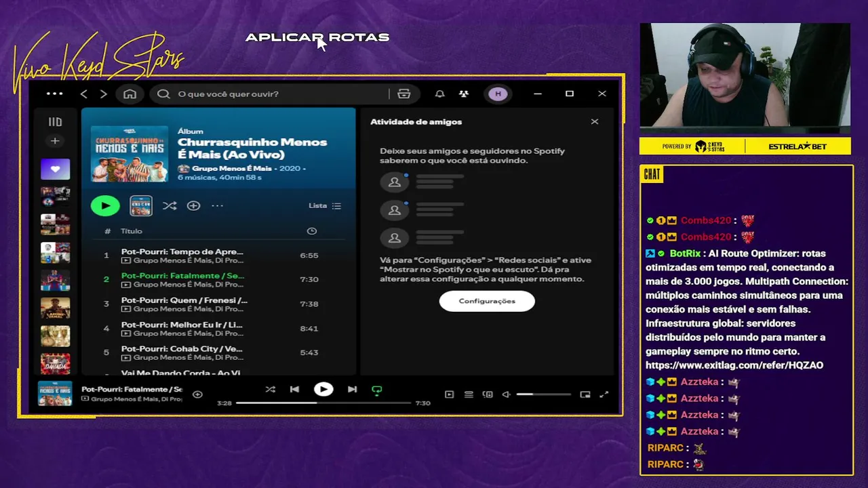The height and width of the screenshot is (488, 868).
Task: Open the miniplayer
Action: pyautogui.click(x=585, y=394)
